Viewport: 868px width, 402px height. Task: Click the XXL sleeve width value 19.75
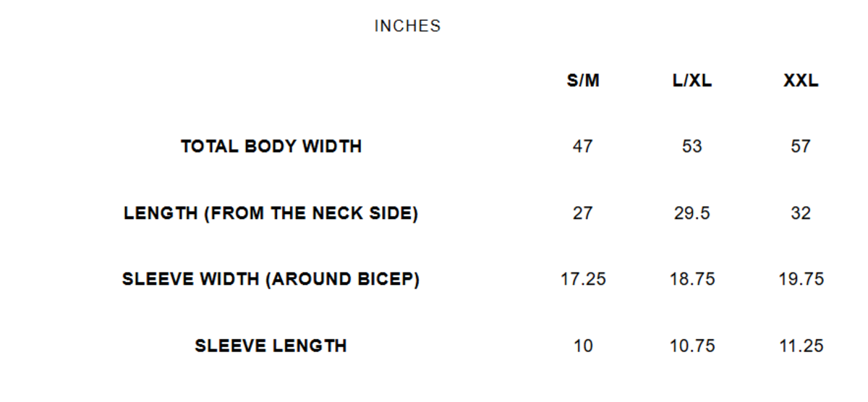point(801,279)
